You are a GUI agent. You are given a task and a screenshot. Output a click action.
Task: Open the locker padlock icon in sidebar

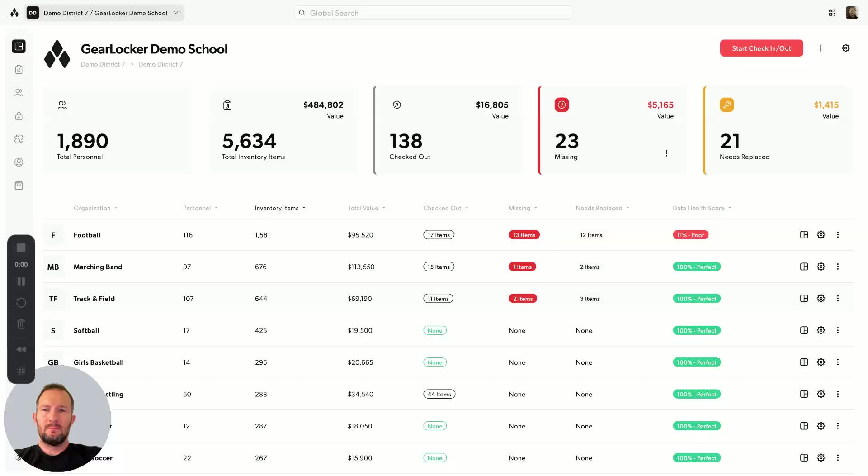(19, 116)
